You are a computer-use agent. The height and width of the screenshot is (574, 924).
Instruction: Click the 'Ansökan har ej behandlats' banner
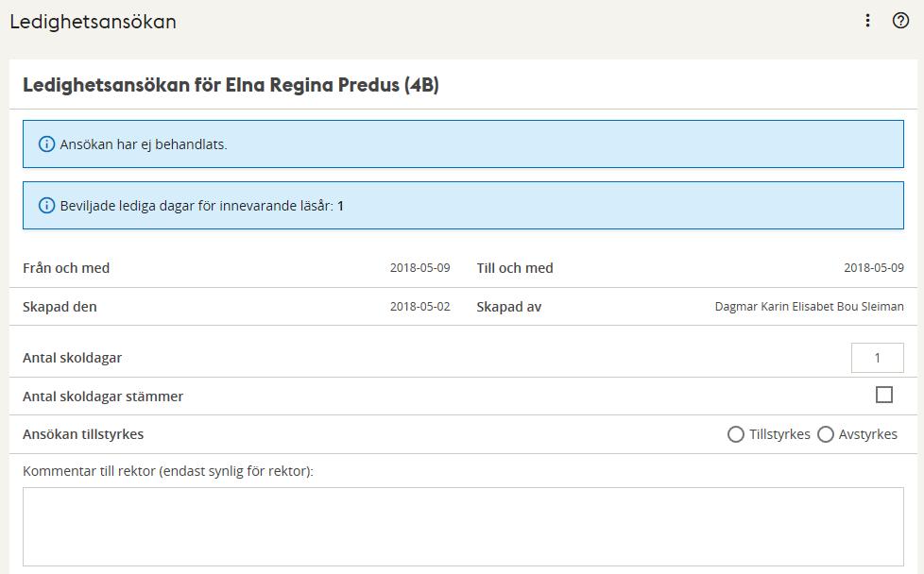[463, 144]
